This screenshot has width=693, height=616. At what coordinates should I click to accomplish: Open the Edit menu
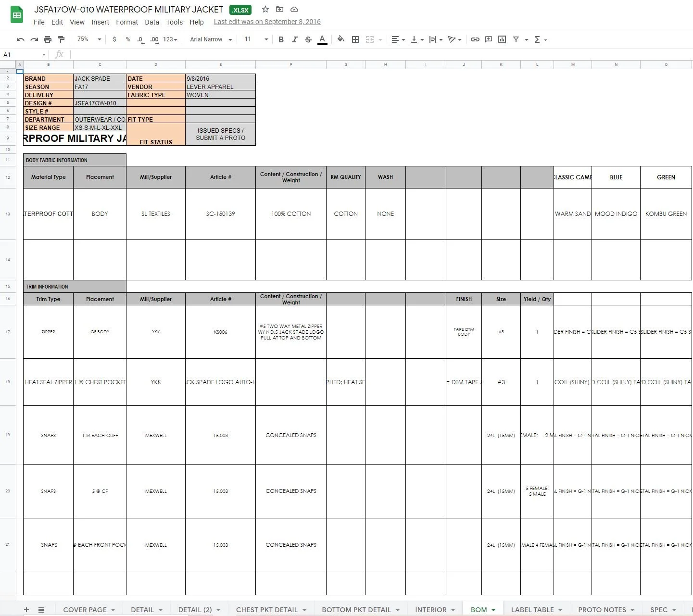57,22
